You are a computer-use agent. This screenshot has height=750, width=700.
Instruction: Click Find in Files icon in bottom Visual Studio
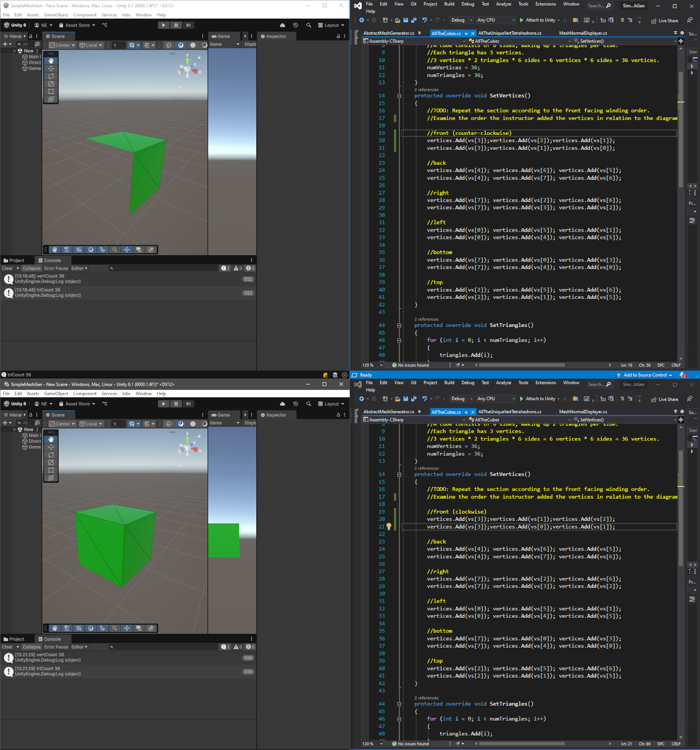coord(575,399)
